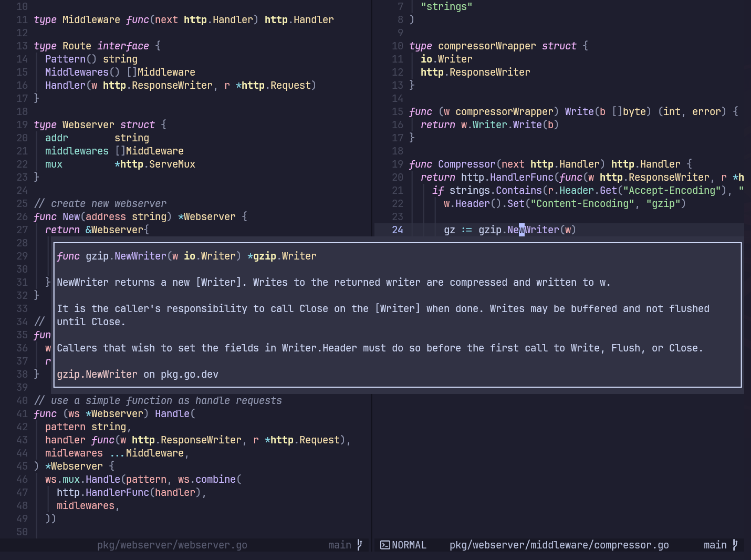Click the NORMAL mode indicator

409,545
